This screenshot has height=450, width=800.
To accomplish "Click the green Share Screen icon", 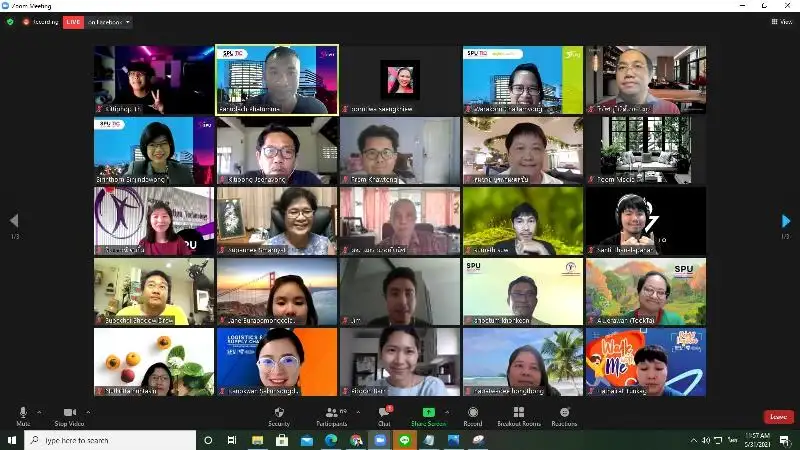I will pyautogui.click(x=428, y=412).
